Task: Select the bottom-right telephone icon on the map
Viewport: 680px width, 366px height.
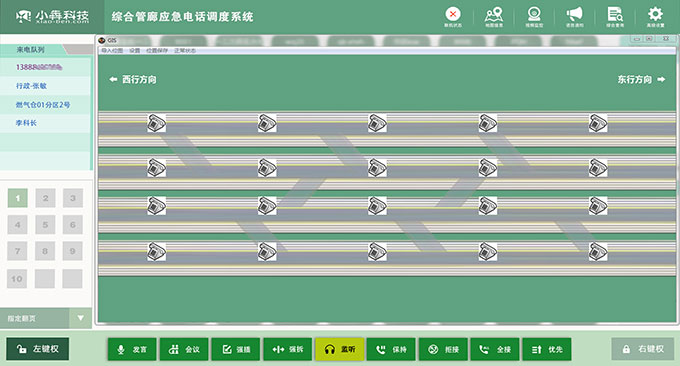Action: point(598,252)
